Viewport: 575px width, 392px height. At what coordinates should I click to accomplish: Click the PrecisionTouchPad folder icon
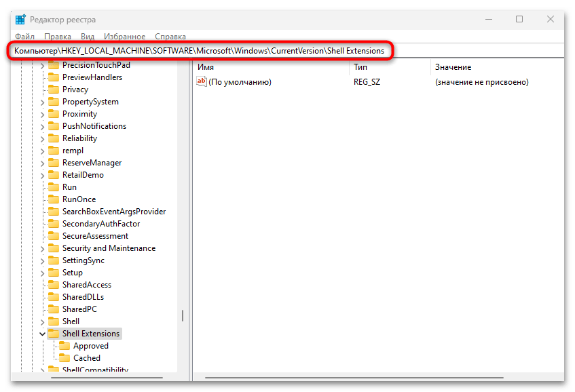pyautogui.click(x=54, y=64)
